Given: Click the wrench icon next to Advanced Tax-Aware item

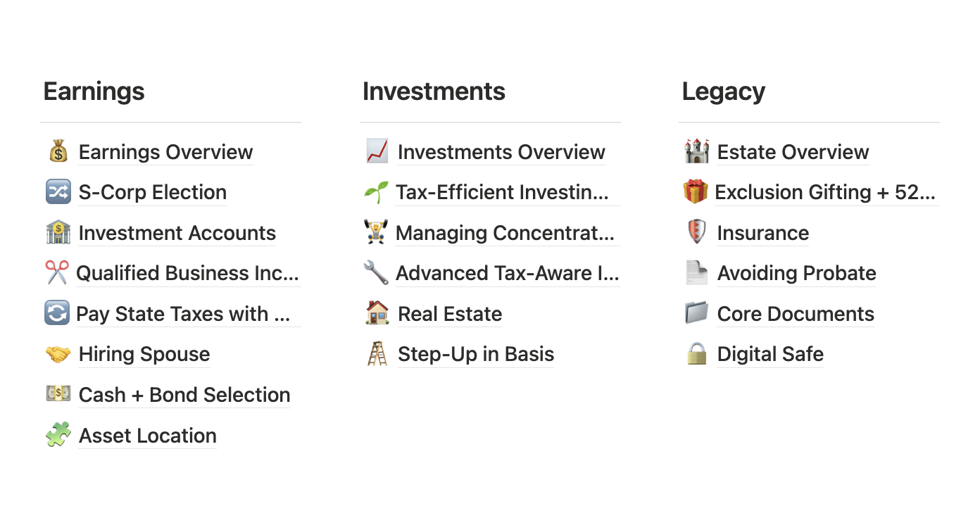Looking at the screenshot, I should point(377,273).
